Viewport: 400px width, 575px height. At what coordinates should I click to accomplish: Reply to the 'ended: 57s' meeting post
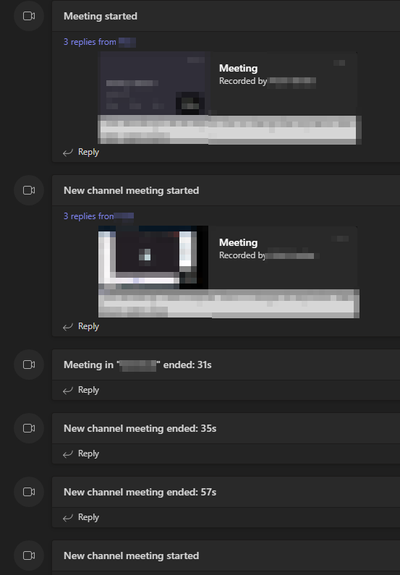[x=81, y=517]
